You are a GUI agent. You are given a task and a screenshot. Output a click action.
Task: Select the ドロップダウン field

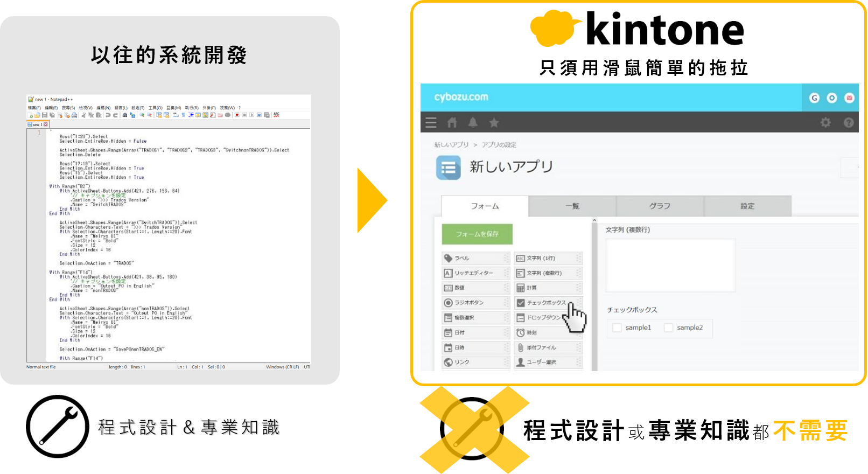(x=548, y=318)
